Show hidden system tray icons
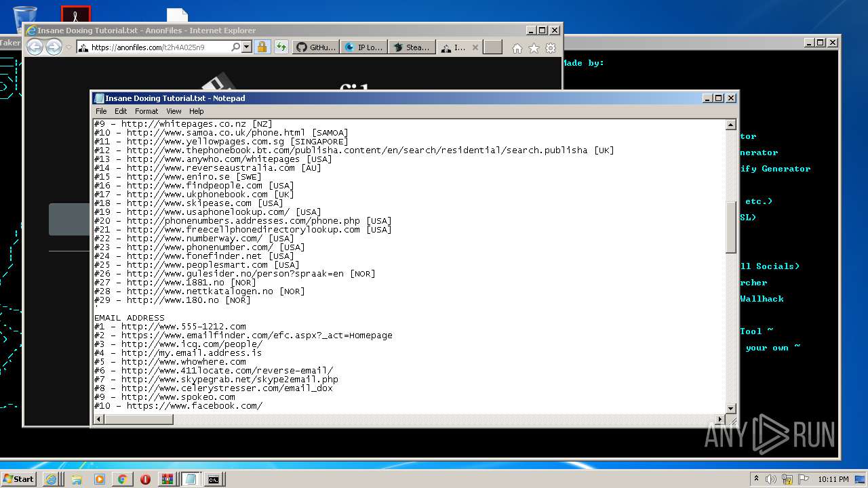Image resolution: width=868 pixels, height=488 pixels. [x=757, y=479]
